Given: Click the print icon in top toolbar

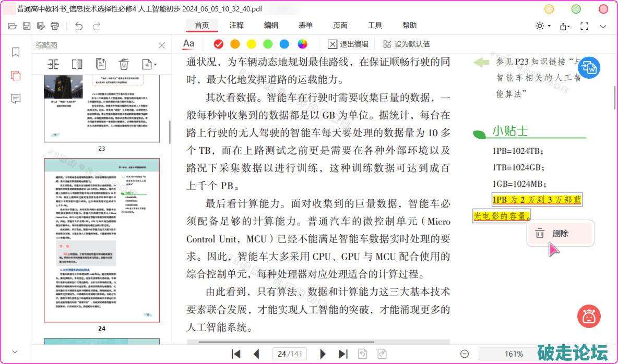Looking at the screenshot, I should 55,26.
